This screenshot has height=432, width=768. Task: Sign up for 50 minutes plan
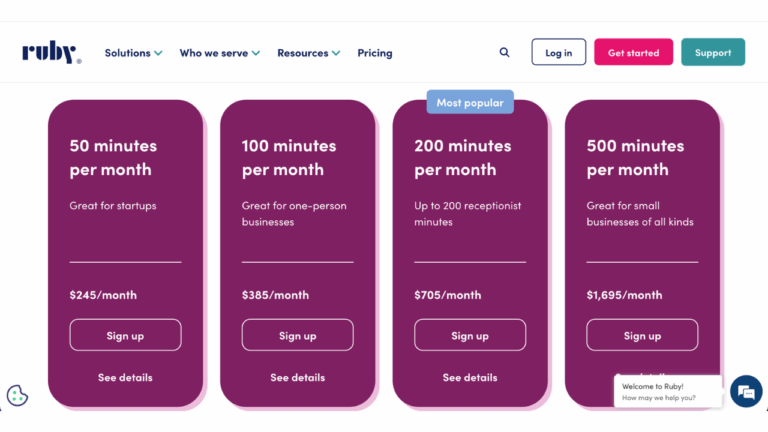pos(125,335)
